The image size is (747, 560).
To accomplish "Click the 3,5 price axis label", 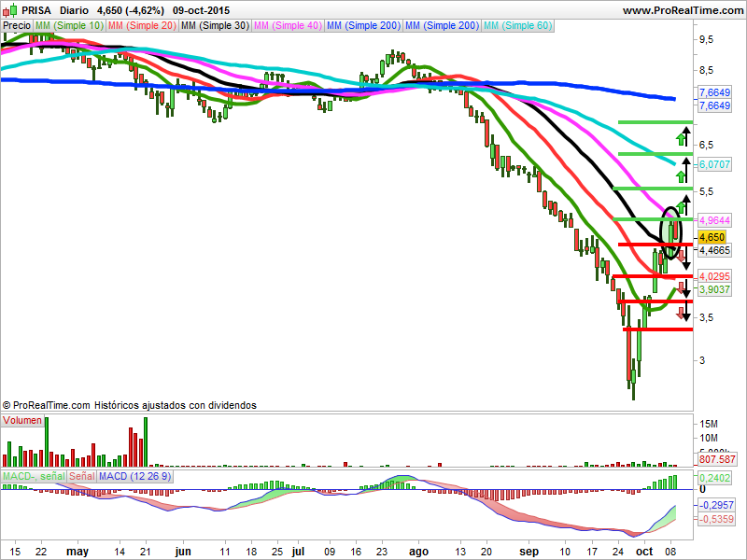I will 706,317.
